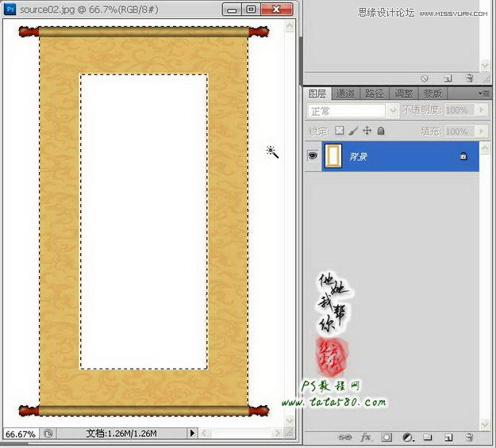Click the Photoshop Ps document icon
The width and height of the screenshot is (496, 448).
[x=10, y=9]
